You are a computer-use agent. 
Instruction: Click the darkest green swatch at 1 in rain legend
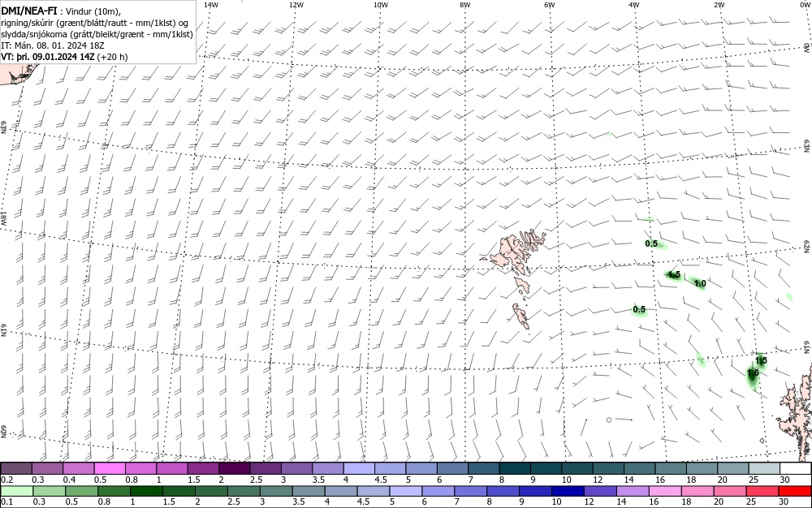pyautogui.click(x=146, y=491)
